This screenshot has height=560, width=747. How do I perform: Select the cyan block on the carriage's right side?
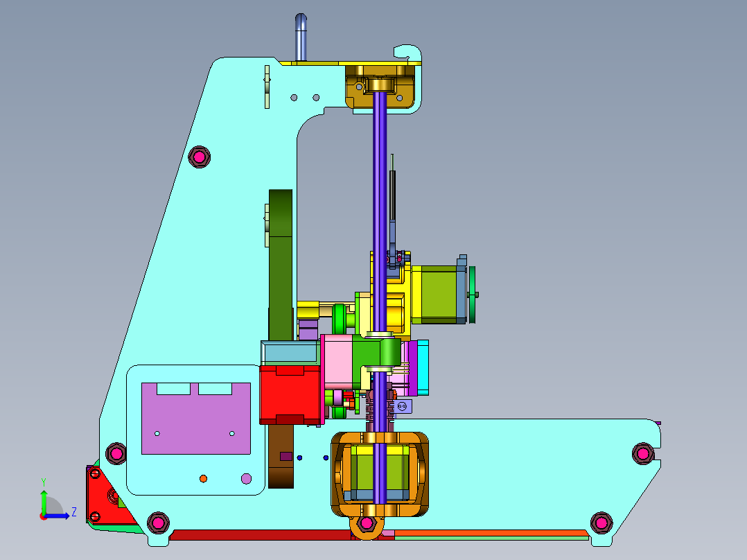423,367
